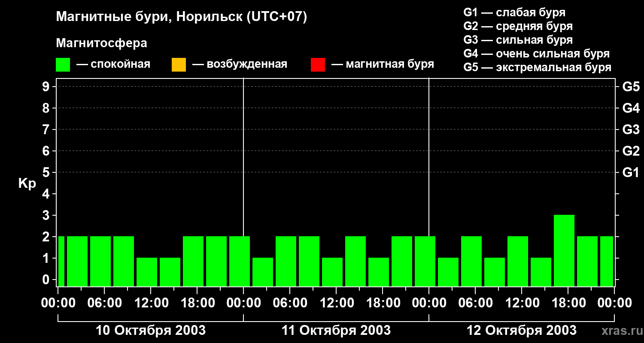The width and height of the screenshot is (644, 343).
Task: Select the "G5 — экстремальная буря" line
Action: [538, 67]
